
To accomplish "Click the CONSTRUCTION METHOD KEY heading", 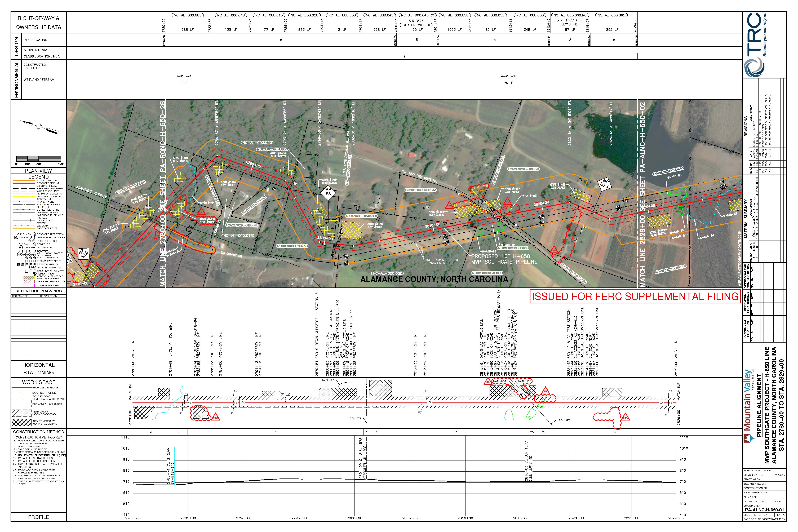I will click(39, 437).
